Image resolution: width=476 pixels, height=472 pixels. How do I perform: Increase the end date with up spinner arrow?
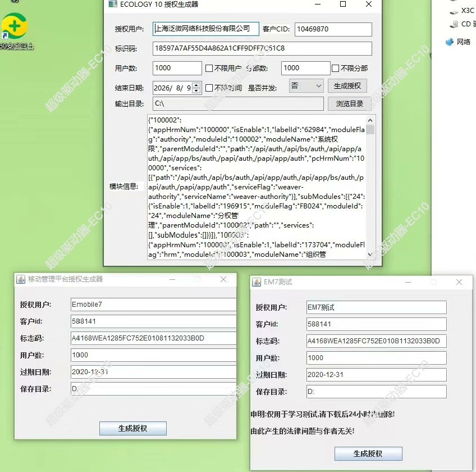[x=196, y=85]
